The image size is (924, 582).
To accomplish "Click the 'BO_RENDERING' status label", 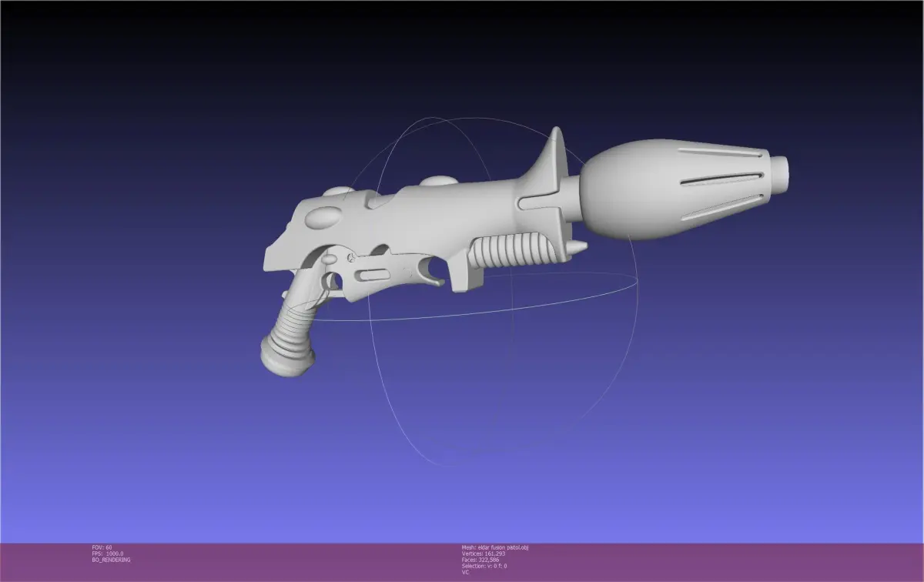I will pyautogui.click(x=111, y=560).
